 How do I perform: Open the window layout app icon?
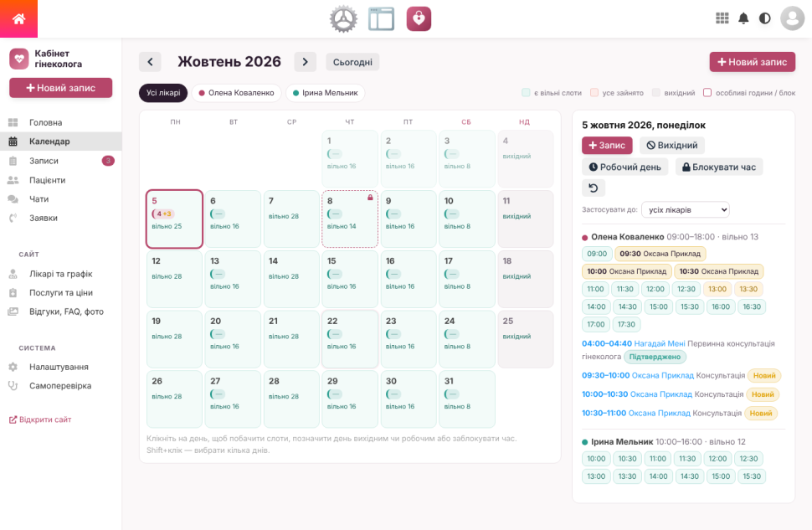tap(381, 19)
